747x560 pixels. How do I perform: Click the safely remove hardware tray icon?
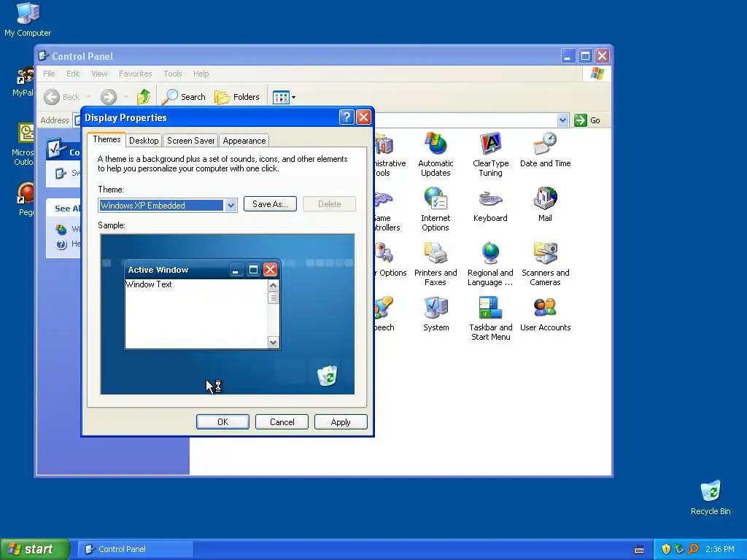679,549
